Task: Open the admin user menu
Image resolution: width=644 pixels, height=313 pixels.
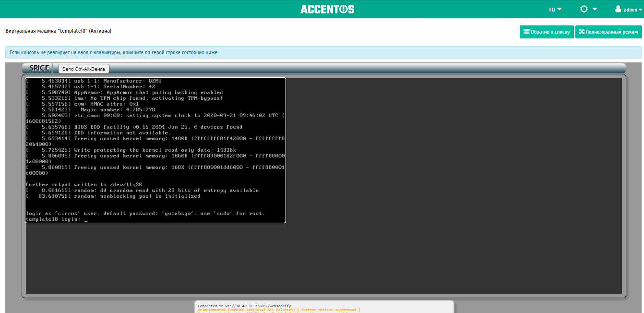Action: tap(629, 9)
